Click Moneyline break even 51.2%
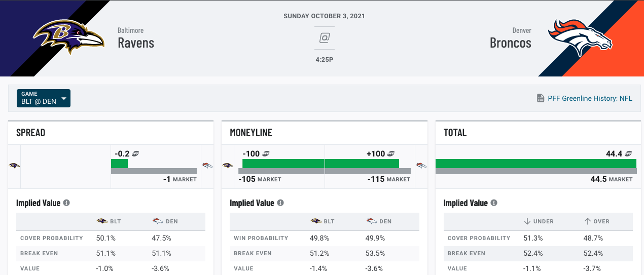The image size is (644, 275). click(x=319, y=253)
